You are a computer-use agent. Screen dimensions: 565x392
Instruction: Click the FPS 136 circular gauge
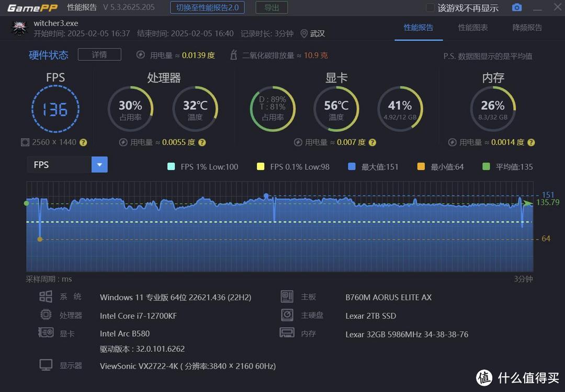[55, 109]
